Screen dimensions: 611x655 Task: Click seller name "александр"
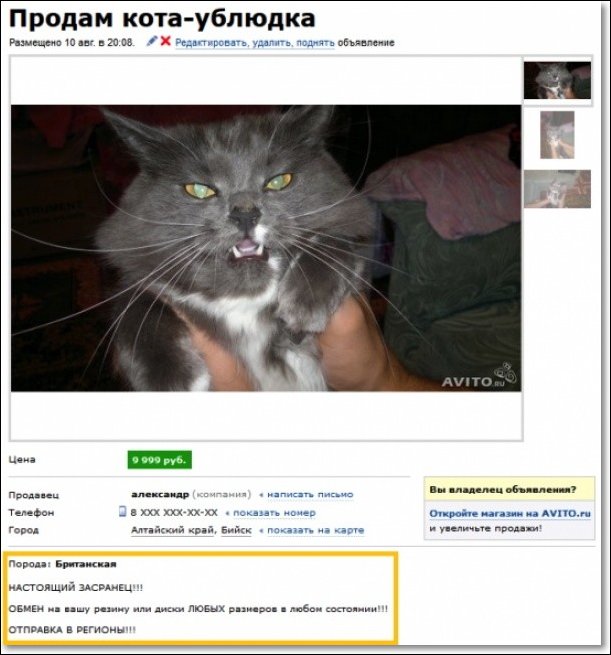tap(160, 495)
